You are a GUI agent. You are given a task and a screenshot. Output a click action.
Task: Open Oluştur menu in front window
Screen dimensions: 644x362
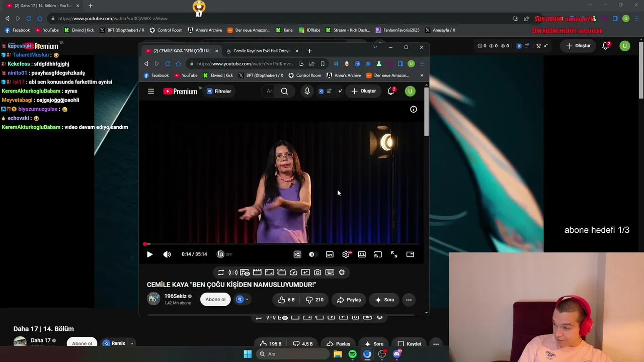click(364, 91)
